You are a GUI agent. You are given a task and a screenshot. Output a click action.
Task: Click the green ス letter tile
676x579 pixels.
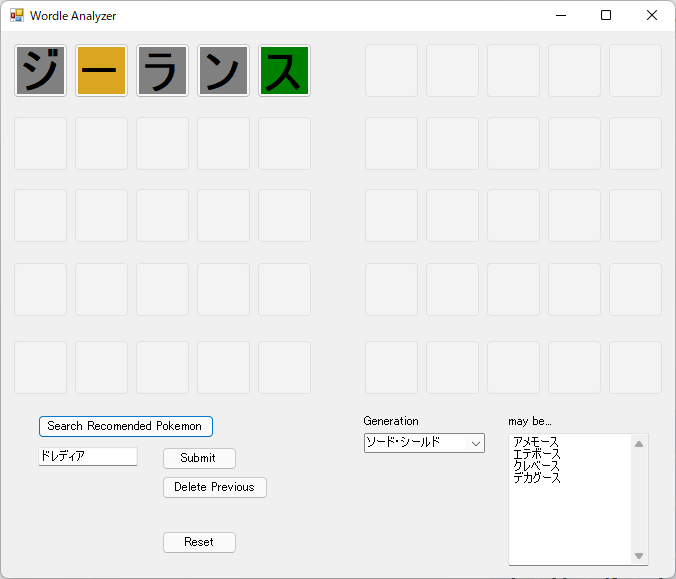coord(285,71)
